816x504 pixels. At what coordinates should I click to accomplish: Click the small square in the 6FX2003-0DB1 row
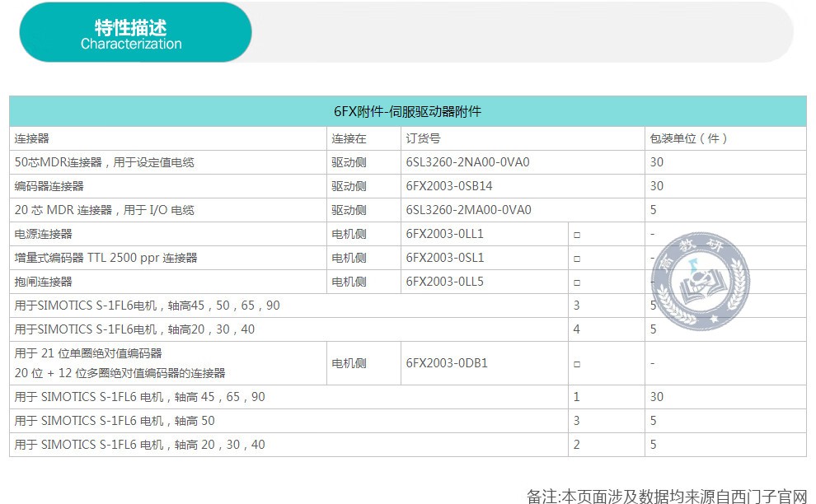click(577, 364)
